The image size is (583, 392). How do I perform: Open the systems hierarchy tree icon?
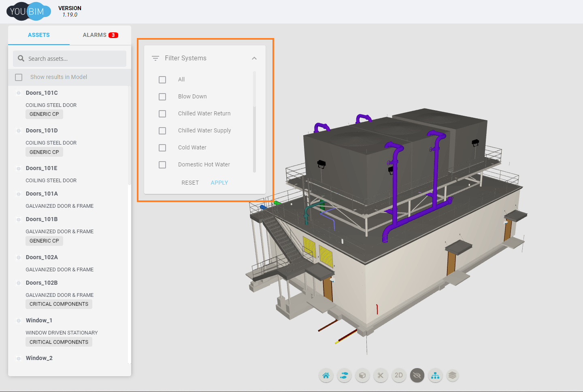[435, 375]
